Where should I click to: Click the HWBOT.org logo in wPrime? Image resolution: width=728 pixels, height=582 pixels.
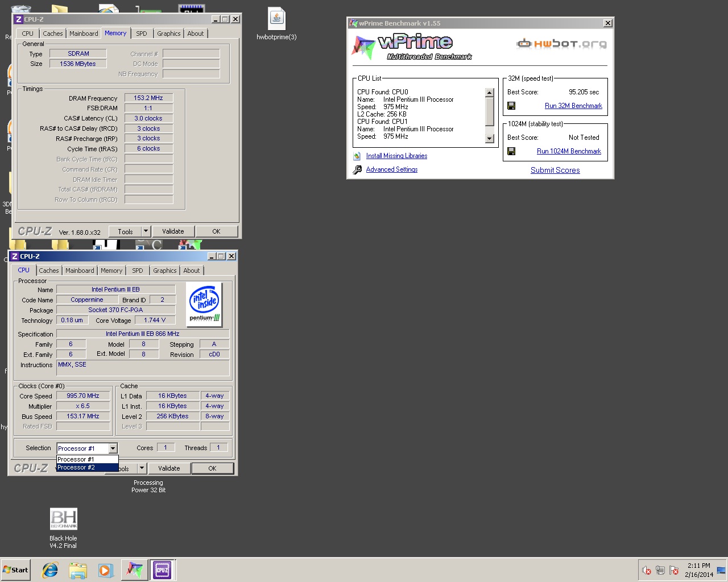pos(561,43)
